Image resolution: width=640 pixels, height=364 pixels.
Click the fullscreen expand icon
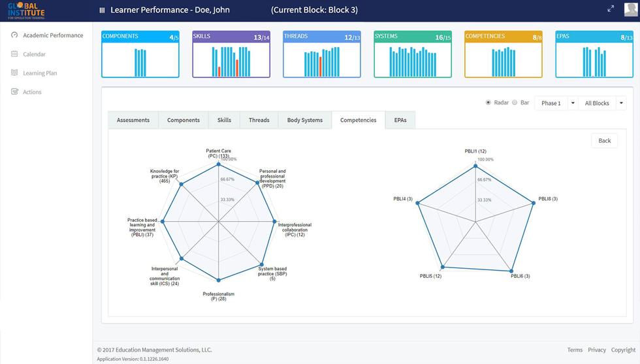[x=611, y=8]
